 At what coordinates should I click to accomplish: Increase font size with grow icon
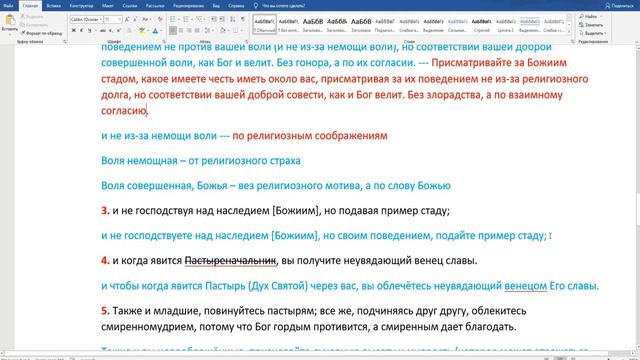[x=127, y=20]
